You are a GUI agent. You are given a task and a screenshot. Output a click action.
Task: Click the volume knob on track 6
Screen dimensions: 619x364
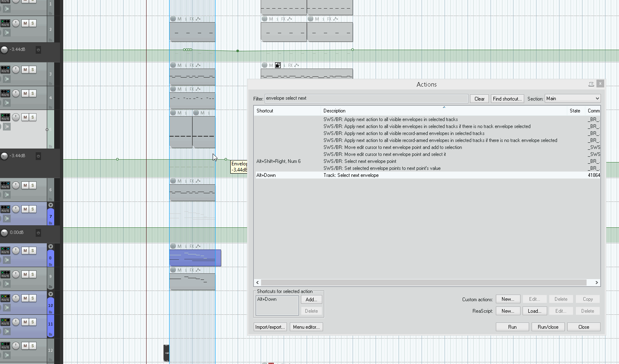[x=16, y=185]
